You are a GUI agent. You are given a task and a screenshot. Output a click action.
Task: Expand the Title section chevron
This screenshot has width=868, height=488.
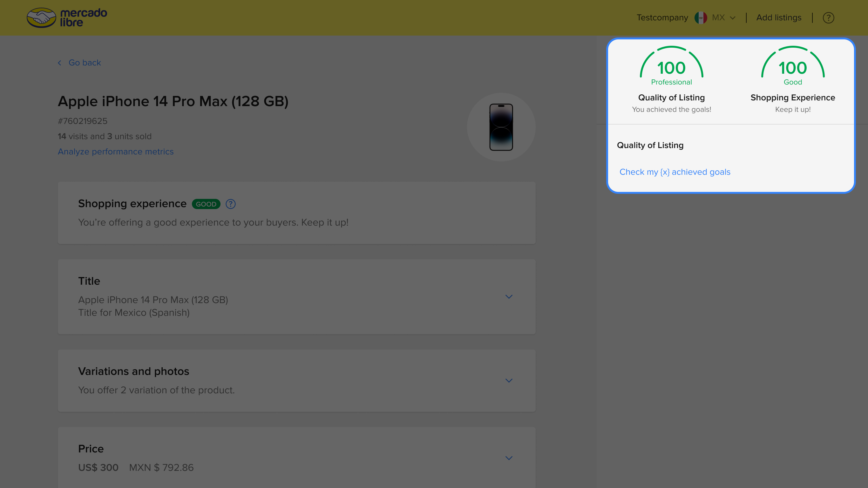[x=509, y=296]
